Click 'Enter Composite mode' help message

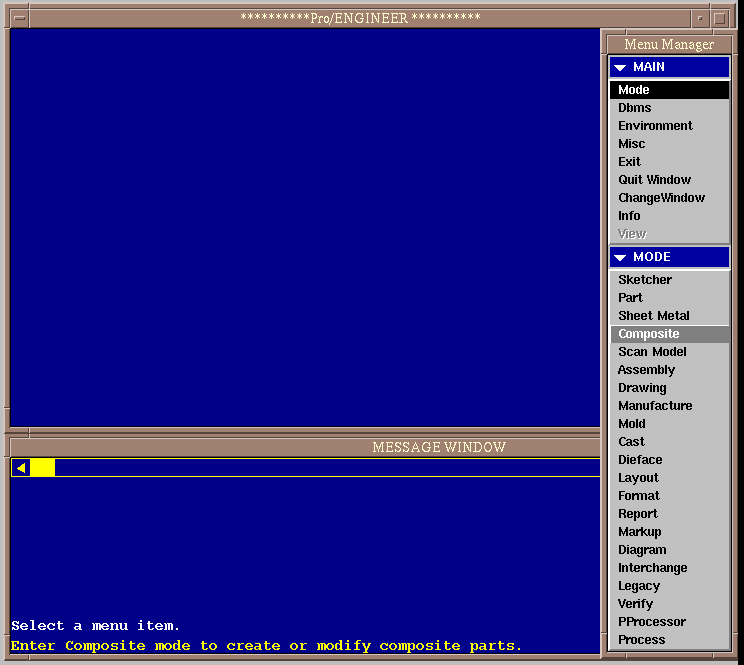pyautogui.click(x=266, y=646)
